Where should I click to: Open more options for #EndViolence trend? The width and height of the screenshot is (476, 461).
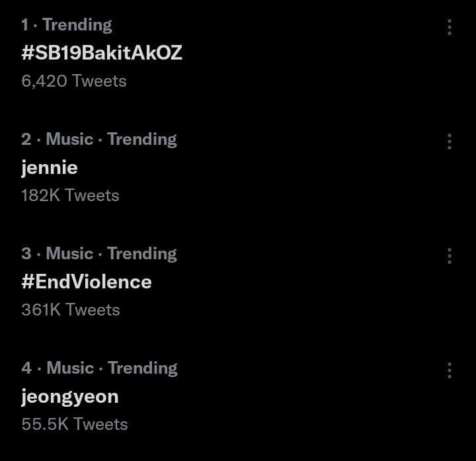pyautogui.click(x=450, y=256)
